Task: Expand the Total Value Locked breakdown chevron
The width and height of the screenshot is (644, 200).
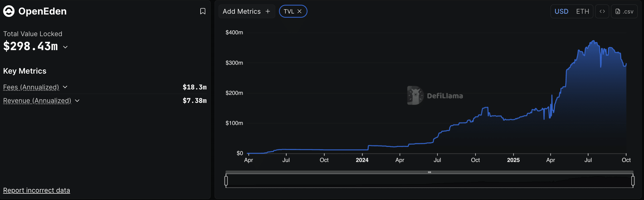Action: (x=65, y=47)
